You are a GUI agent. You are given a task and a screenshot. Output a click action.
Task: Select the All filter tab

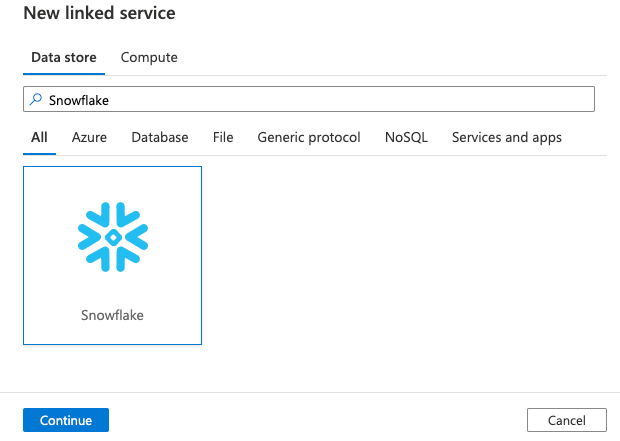pyautogui.click(x=39, y=137)
